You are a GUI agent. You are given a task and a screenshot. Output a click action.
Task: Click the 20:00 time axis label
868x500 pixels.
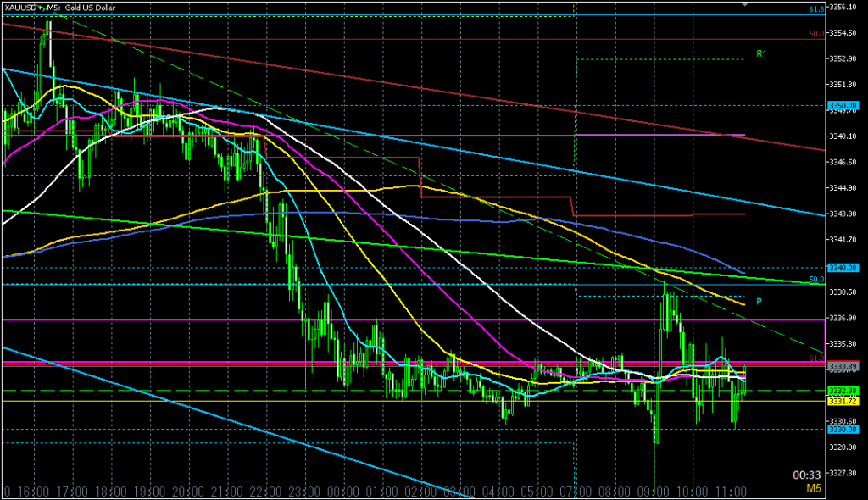[x=188, y=492]
